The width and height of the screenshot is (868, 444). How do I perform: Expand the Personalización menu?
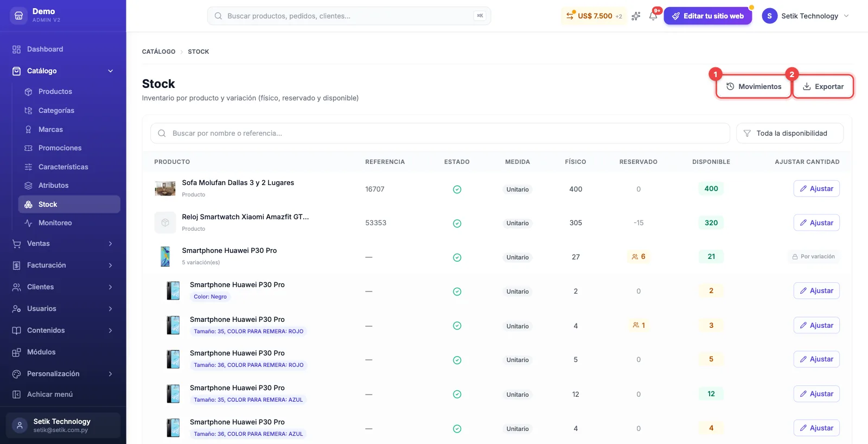coord(63,373)
